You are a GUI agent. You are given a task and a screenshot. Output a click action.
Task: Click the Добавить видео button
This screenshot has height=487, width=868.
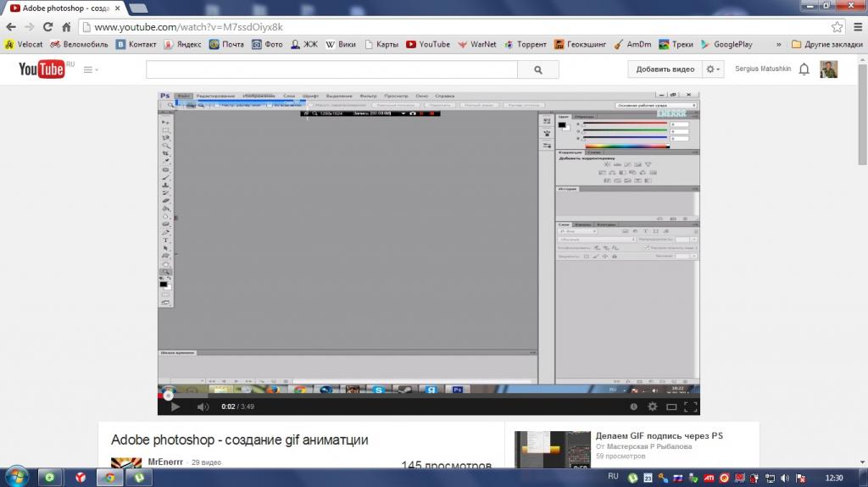[665, 69]
